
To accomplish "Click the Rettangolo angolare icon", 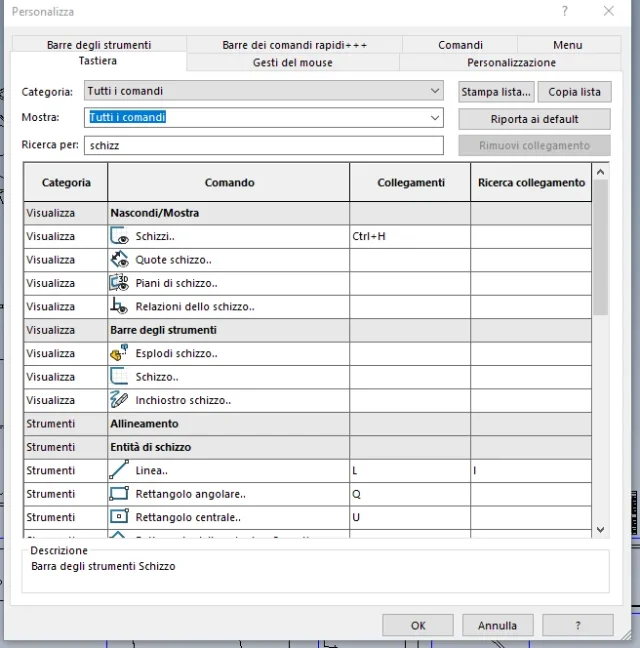I will (119, 494).
